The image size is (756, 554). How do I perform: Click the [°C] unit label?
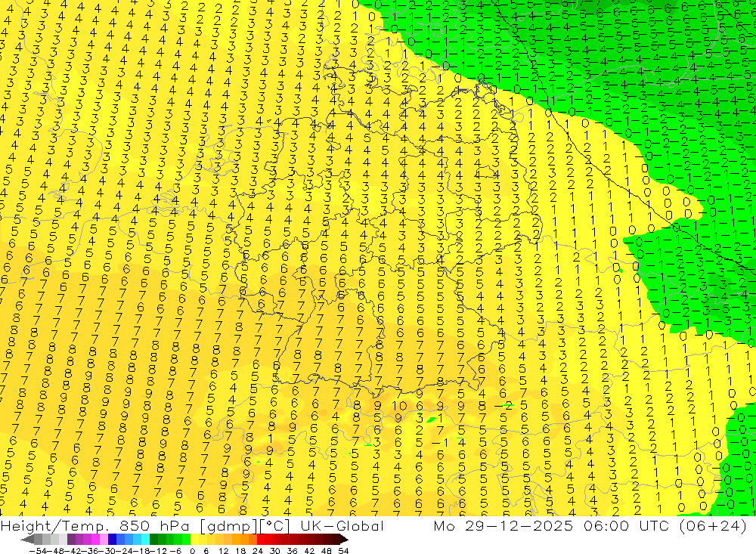[274, 526]
